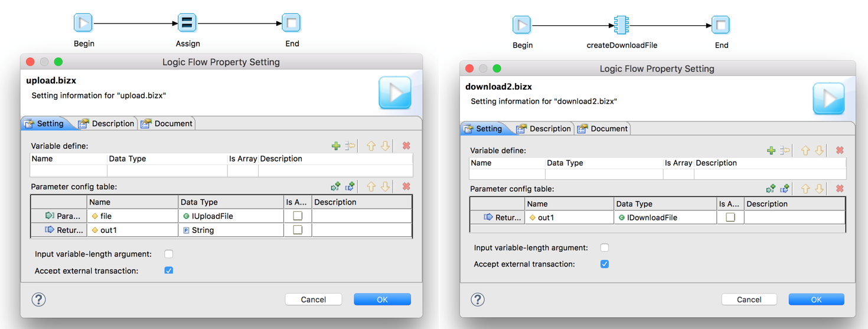The height and width of the screenshot is (329, 868).
Task: Click red delete icon in download2 Variable define
Action: tap(840, 151)
